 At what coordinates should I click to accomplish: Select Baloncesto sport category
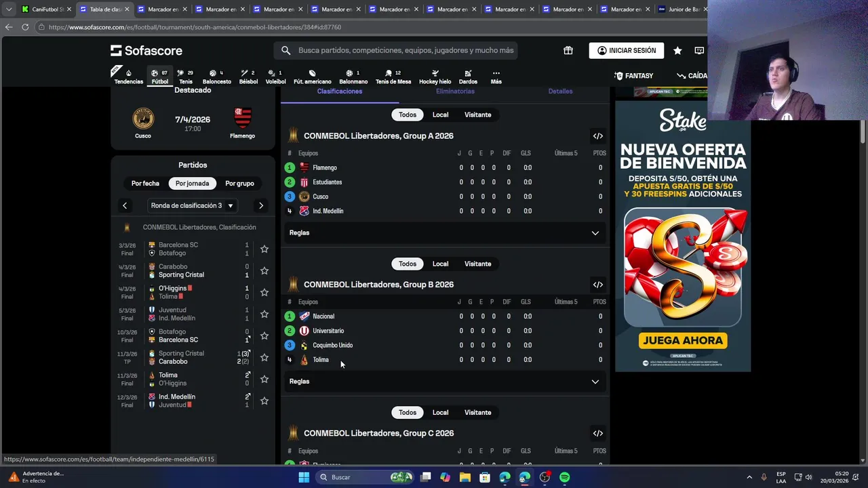(217, 77)
